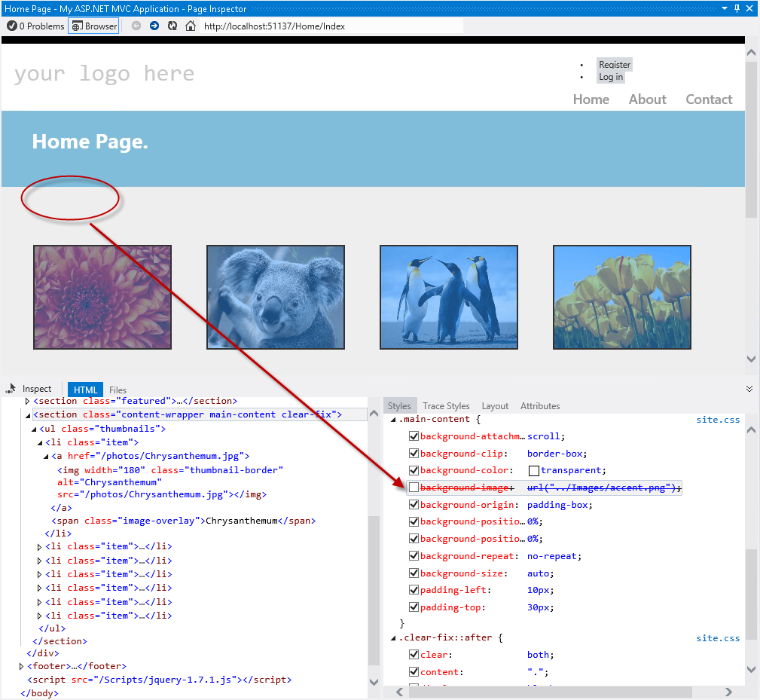Screen dimensions: 760x700
Task: Uncheck the background-repeat property
Action: [414, 555]
